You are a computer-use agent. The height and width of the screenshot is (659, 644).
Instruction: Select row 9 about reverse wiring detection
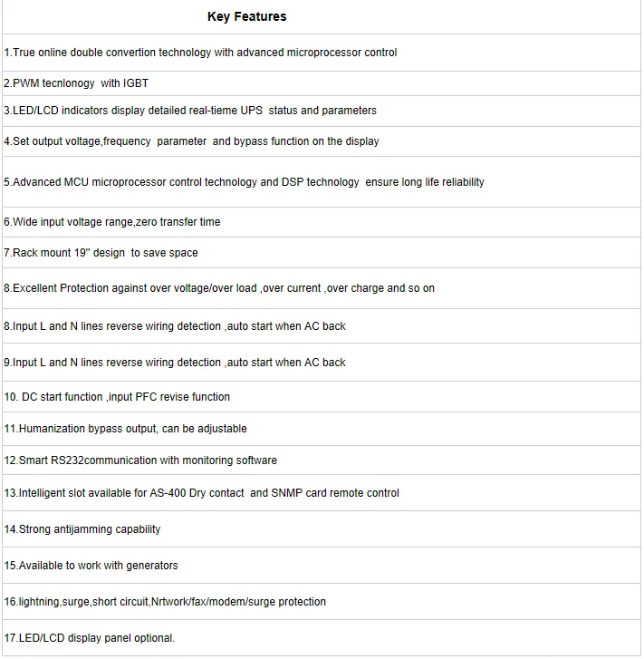click(322, 363)
